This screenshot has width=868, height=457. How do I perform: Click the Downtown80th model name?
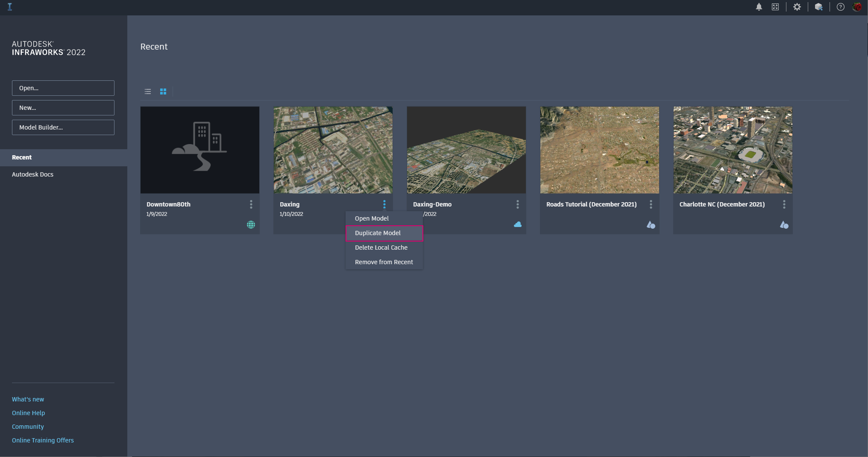(168, 204)
